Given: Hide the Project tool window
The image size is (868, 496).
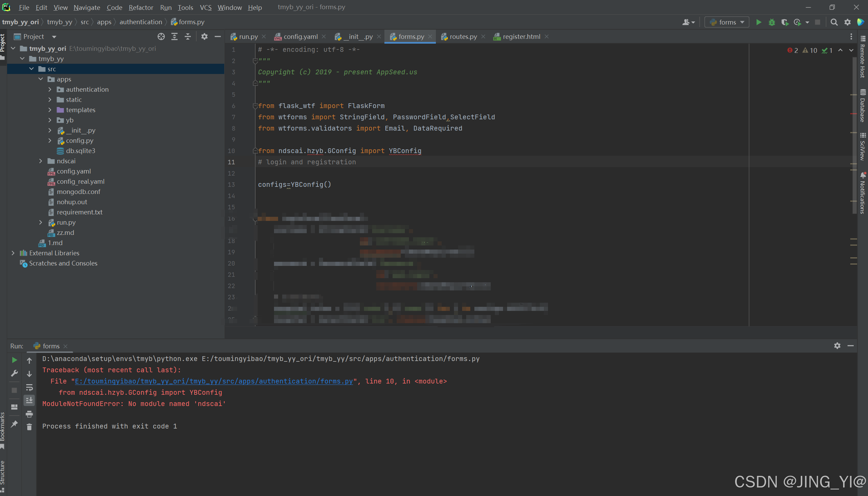Looking at the screenshot, I should pos(218,36).
